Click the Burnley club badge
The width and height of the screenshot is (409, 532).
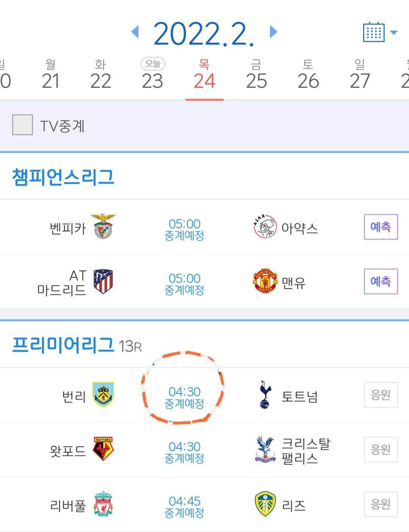(103, 394)
